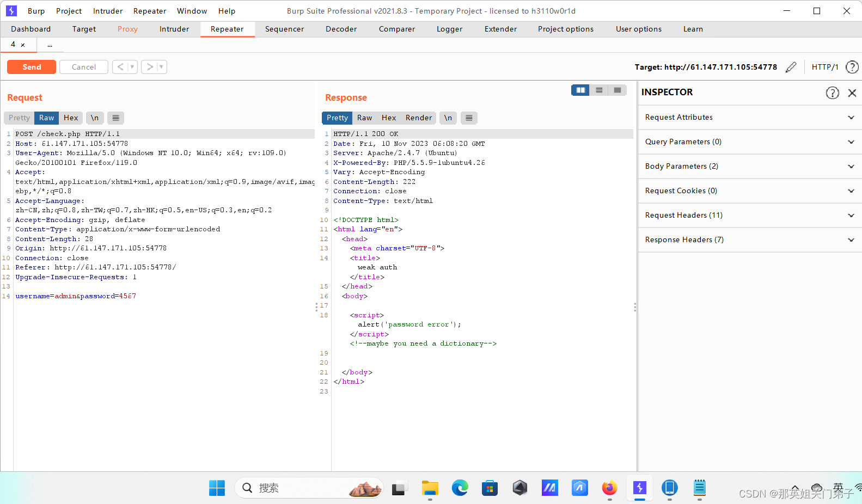Toggle \n non-printable chars in Response
862x504 pixels.
pos(448,118)
